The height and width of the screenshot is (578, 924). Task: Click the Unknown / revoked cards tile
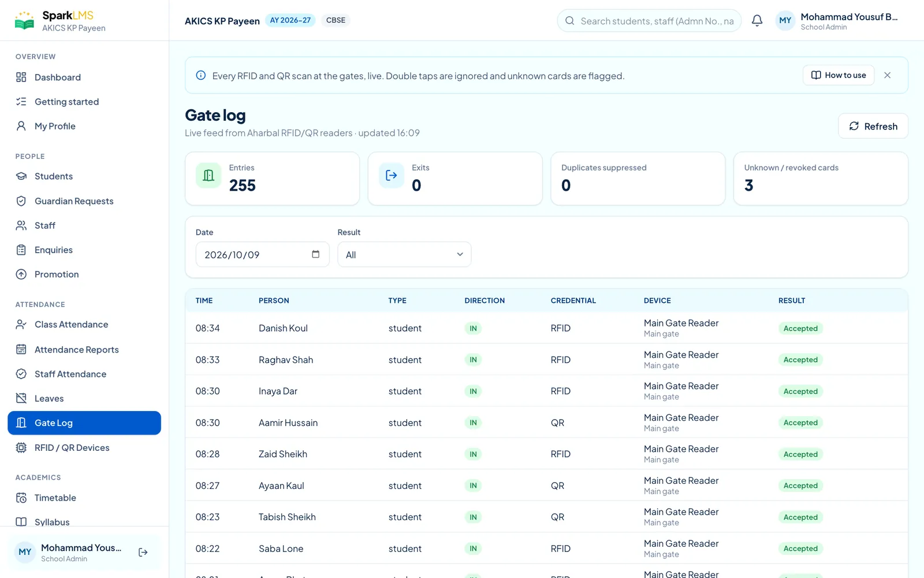pos(821,179)
